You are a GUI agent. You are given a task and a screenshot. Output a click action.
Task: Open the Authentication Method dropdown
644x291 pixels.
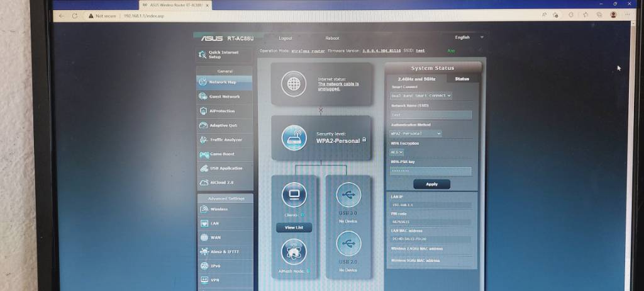(416, 134)
